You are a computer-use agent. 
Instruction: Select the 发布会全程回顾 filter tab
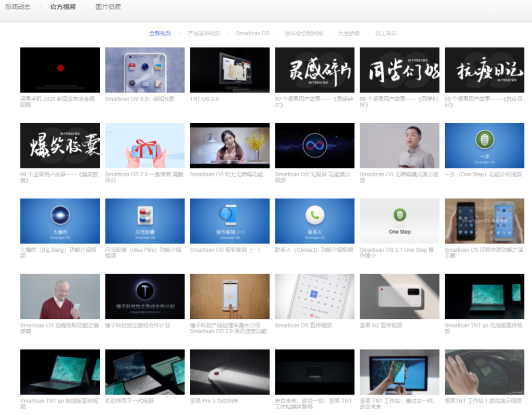[303, 33]
